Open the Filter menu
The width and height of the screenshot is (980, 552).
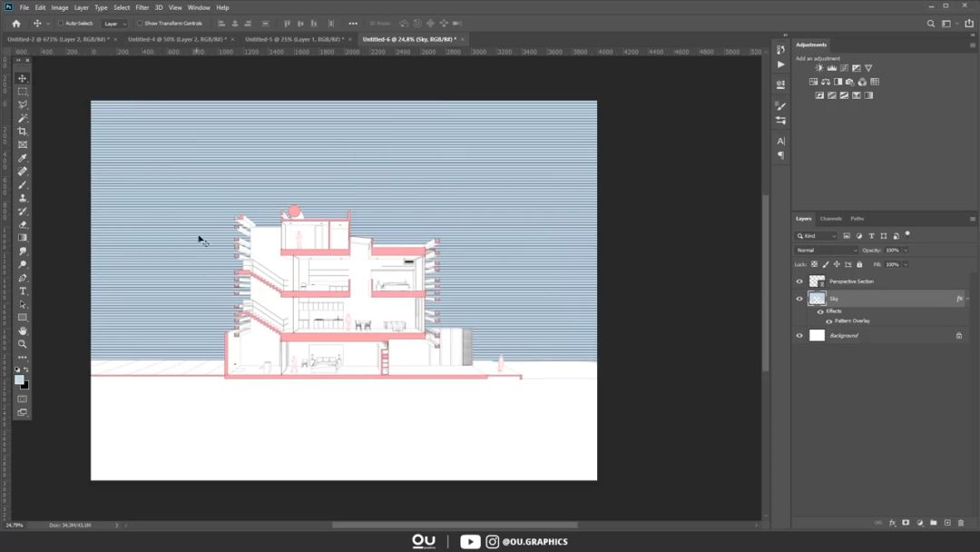(142, 7)
